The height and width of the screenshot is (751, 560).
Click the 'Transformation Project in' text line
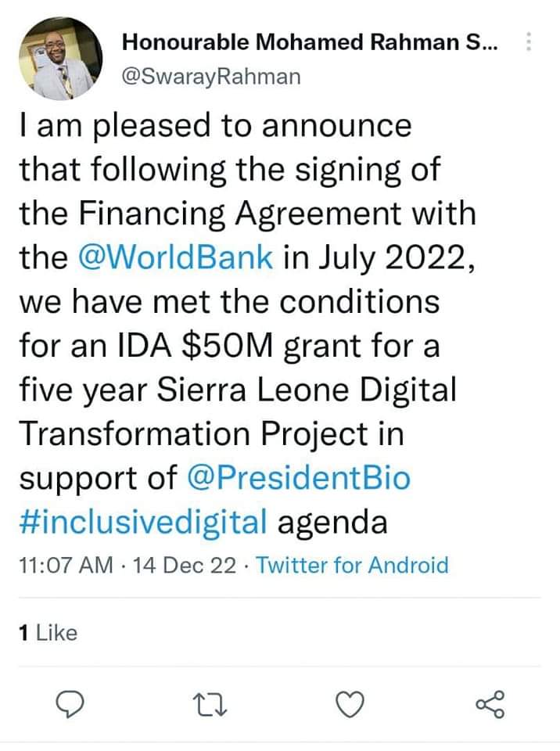210,434
